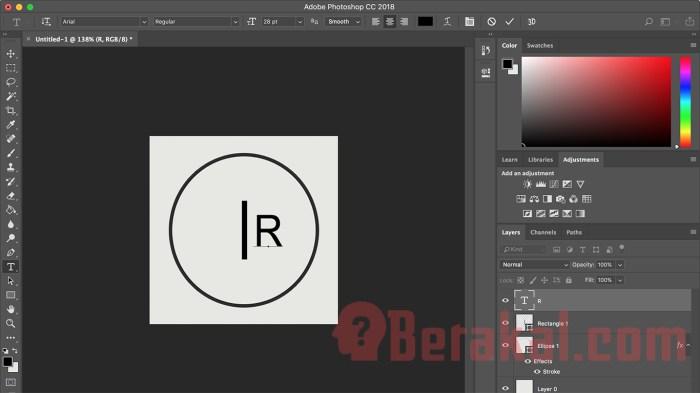Screen dimensions: 700x393
Task: Select the Crop tool
Action: [x=11, y=110]
